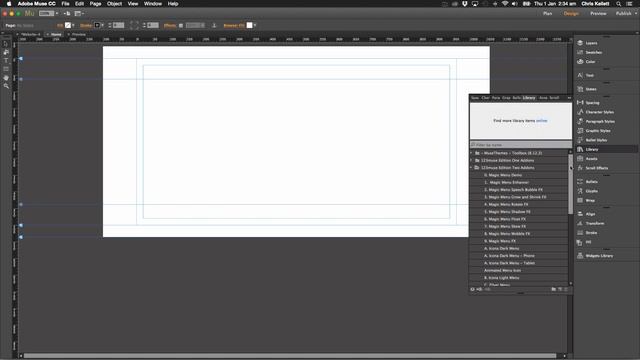The height and width of the screenshot is (360, 640).
Task: Open the Apple menu
Action: coord(9,4)
